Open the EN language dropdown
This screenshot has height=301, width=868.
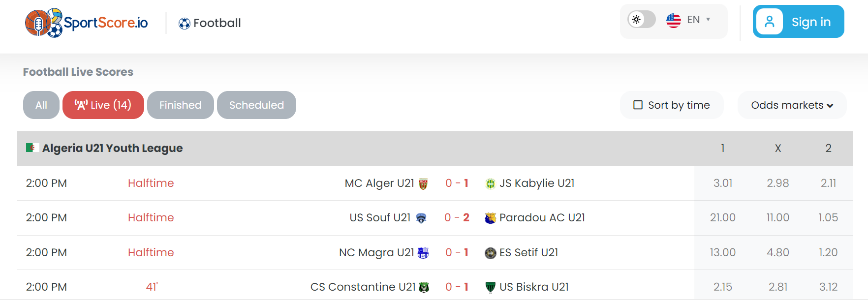pos(699,20)
